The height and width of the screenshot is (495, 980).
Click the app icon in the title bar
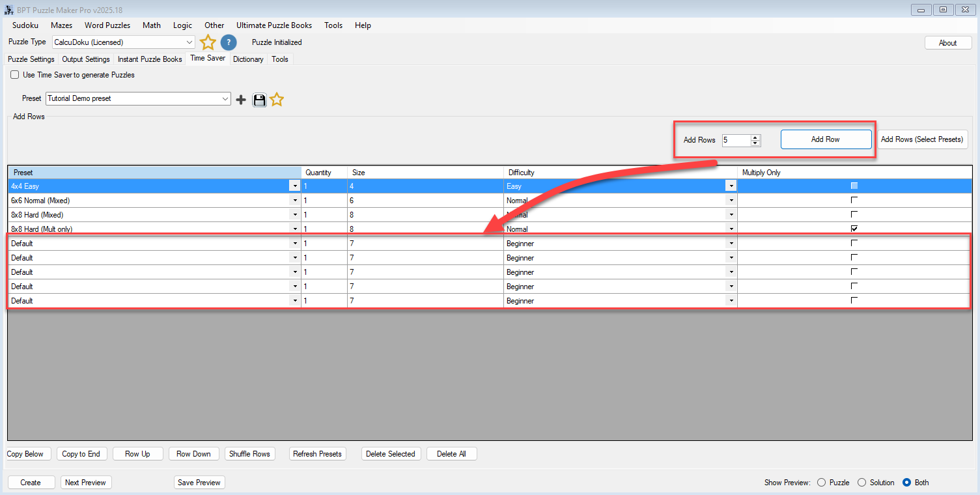coord(9,10)
